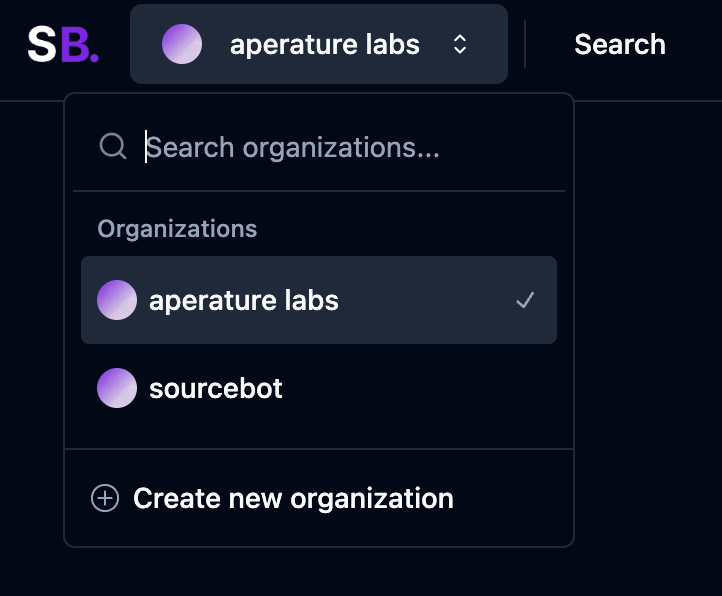This screenshot has width=722, height=596.
Task: Click the magnifying glass icon in the organization search
Action: tap(113, 147)
